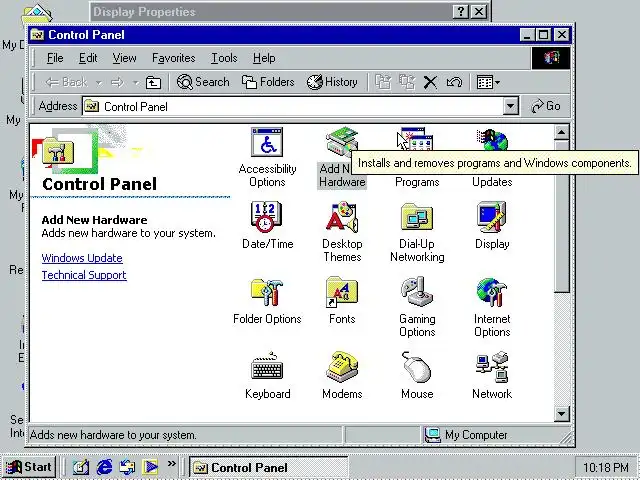Expand Quick Launch overflow chevron
This screenshot has width=640, height=480.
172,464
